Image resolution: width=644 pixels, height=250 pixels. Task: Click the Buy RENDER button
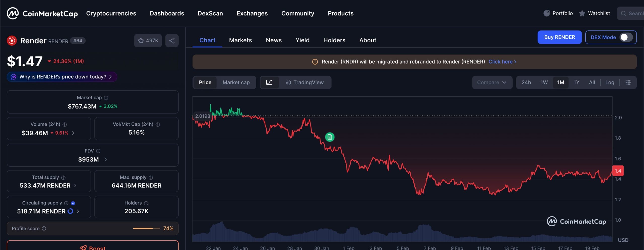tap(560, 37)
